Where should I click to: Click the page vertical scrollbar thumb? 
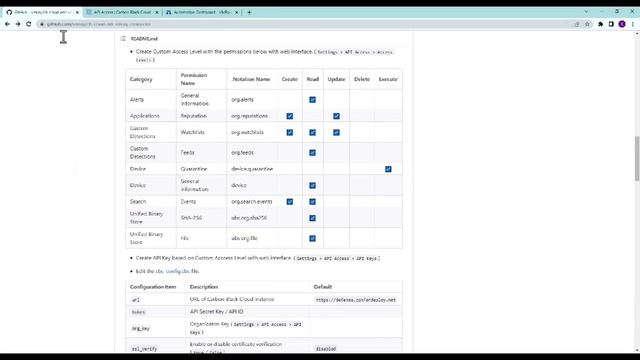637,158
